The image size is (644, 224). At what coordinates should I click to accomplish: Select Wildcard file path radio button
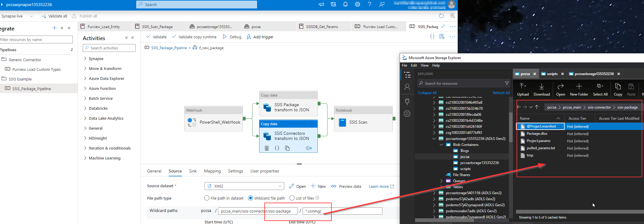[x=250, y=198]
